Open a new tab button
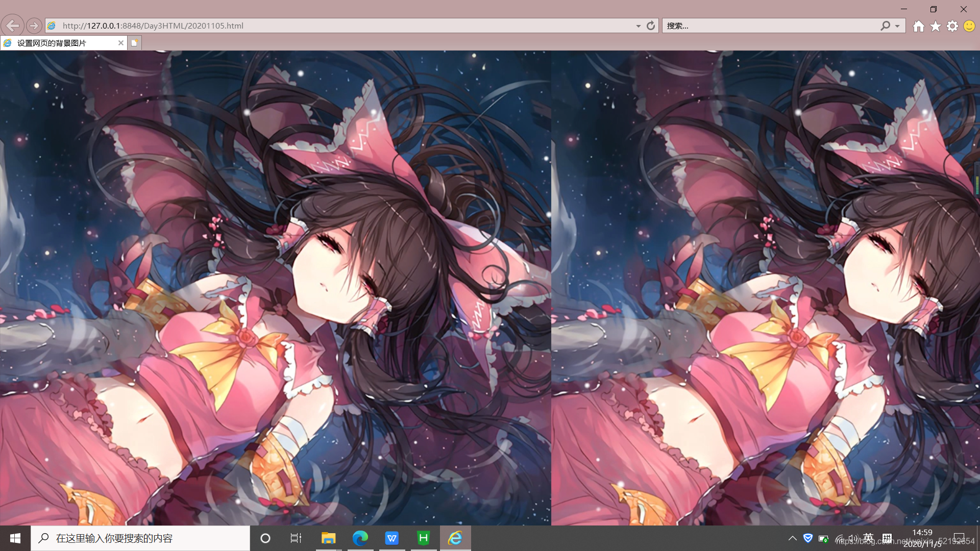Viewport: 980px width, 551px height. pos(134,43)
